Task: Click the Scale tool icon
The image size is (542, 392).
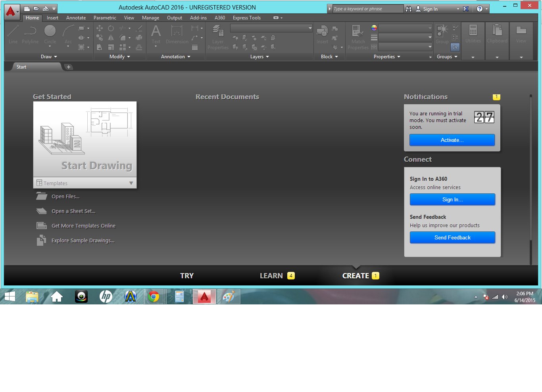Action: pos(111,47)
